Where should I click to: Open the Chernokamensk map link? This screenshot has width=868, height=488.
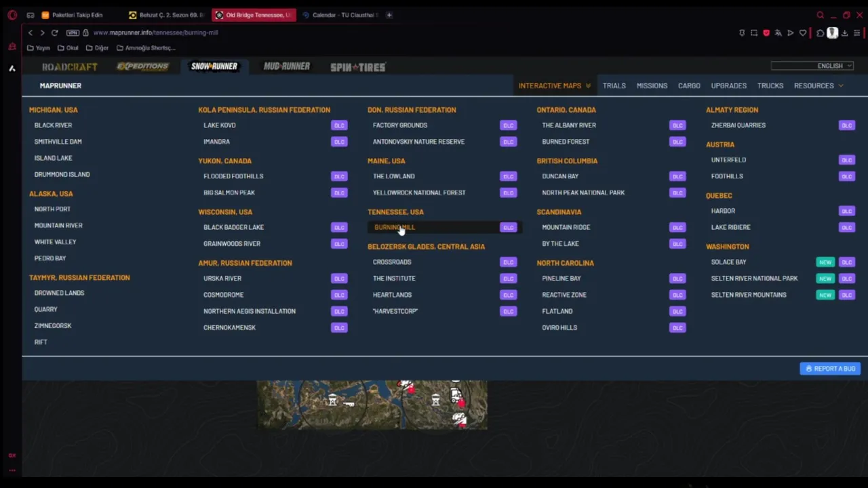(x=229, y=328)
